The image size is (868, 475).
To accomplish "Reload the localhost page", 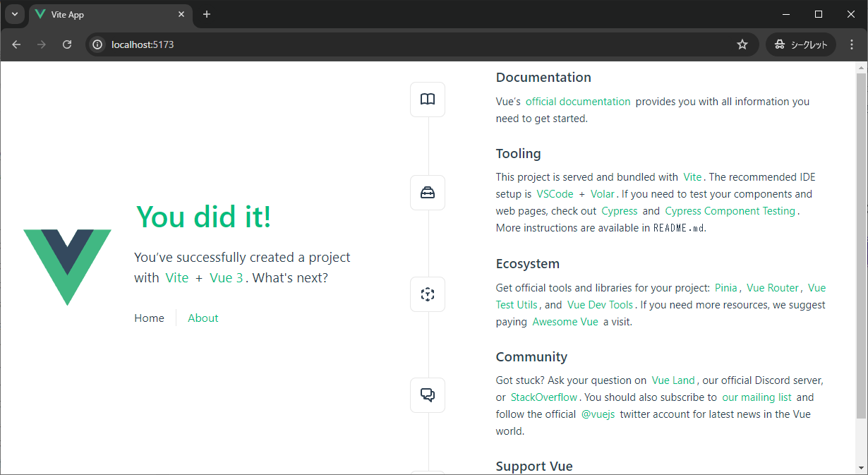I will click(x=67, y=44).
